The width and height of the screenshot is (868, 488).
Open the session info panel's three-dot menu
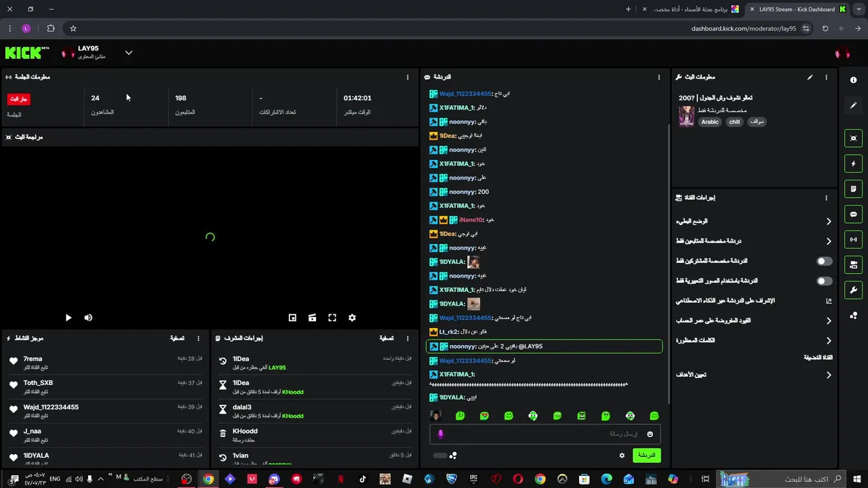[x=408, y=77]
